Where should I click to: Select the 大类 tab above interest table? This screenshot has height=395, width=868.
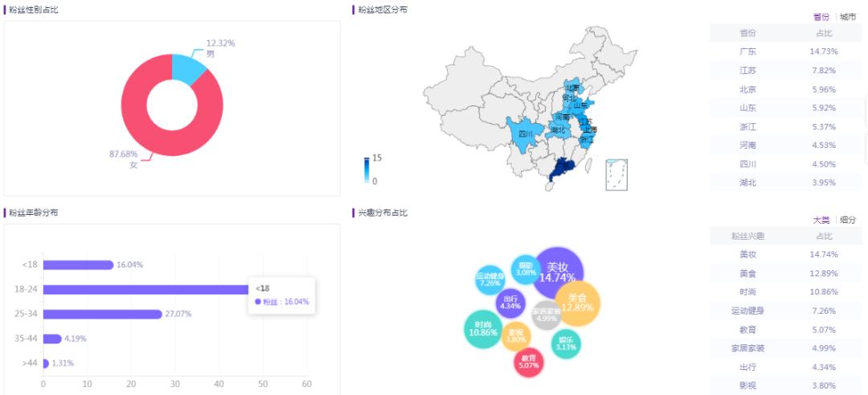[x=821, y=220]
